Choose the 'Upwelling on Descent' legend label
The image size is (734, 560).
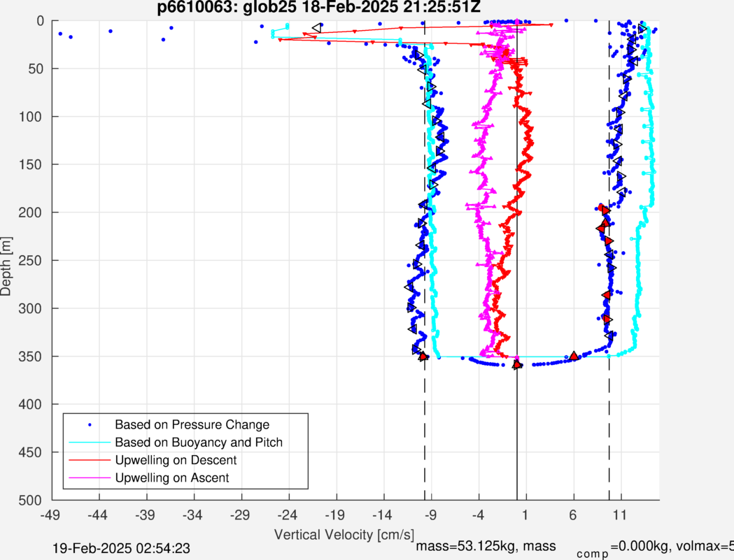[x=176, y=460]
